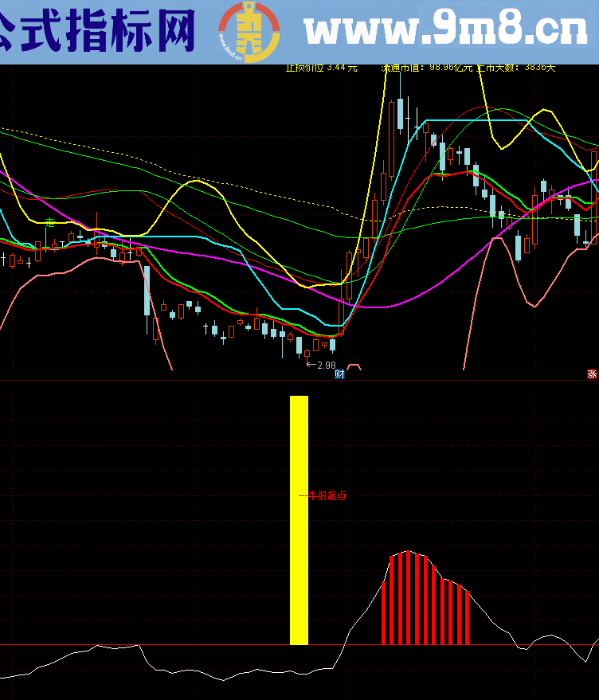The height and width of the screenshot is (700, 599).
Task: Click the large cyan candlestick left of low
Action: [147, 291]
